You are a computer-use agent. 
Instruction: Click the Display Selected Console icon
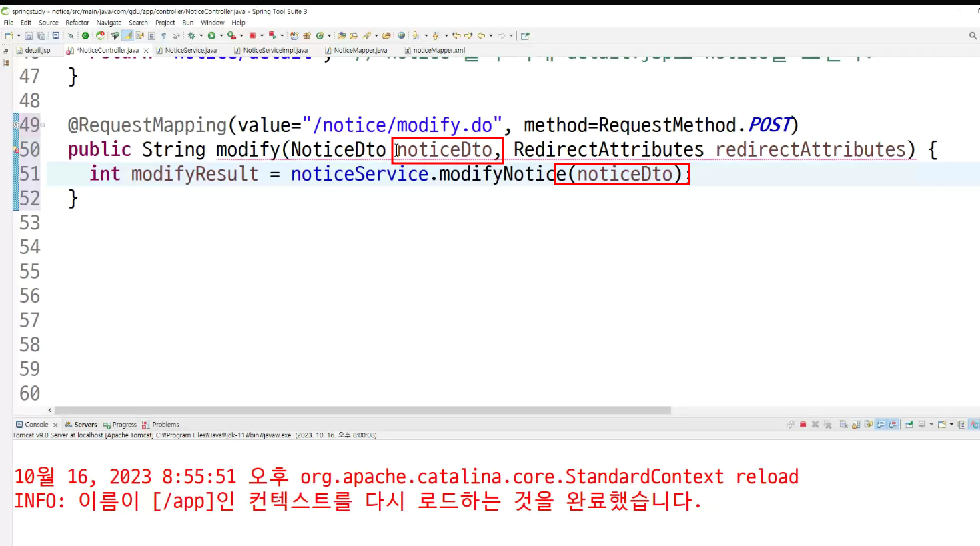[x=922, y=425]
